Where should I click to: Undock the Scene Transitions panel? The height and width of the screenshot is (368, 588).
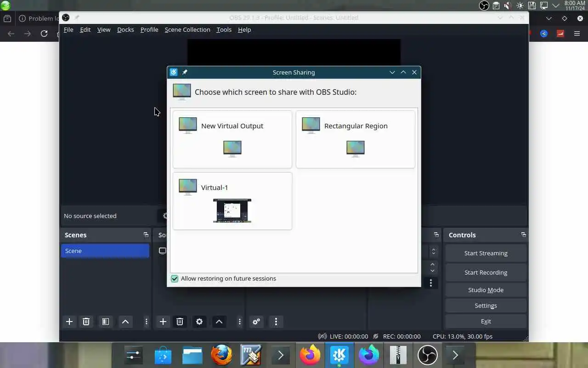436,235
